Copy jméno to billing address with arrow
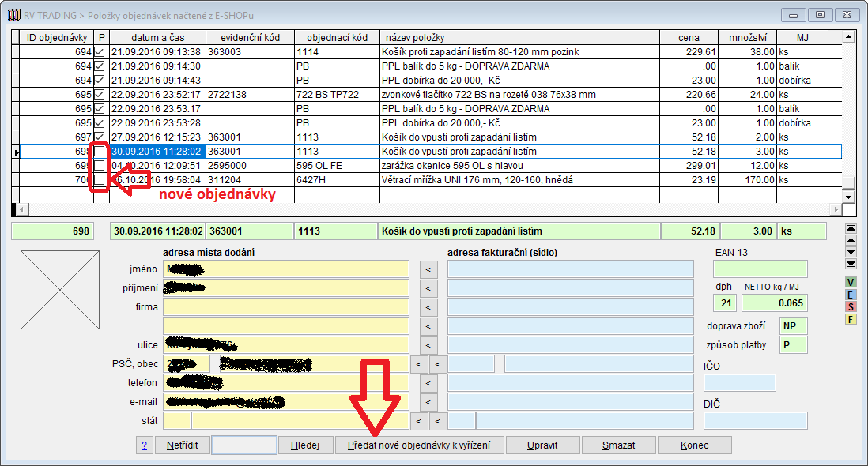 pyautogui.click(x=428, y=269)
